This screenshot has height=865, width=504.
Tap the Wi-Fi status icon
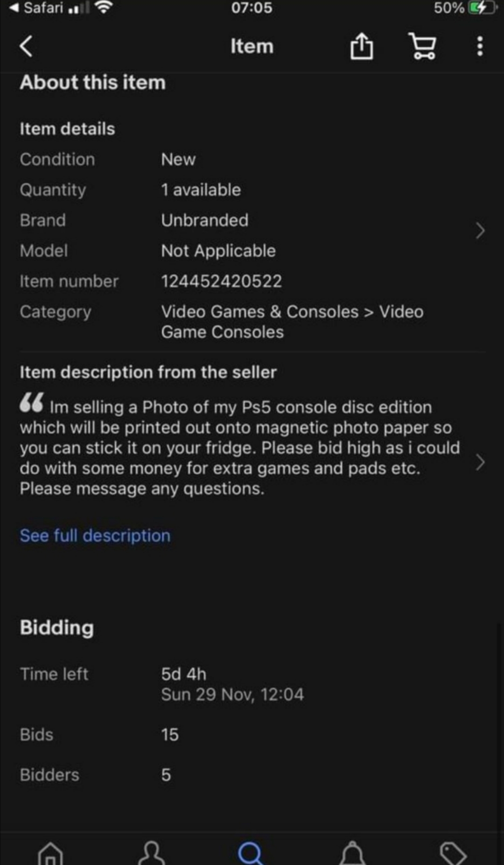pos(104,8)
